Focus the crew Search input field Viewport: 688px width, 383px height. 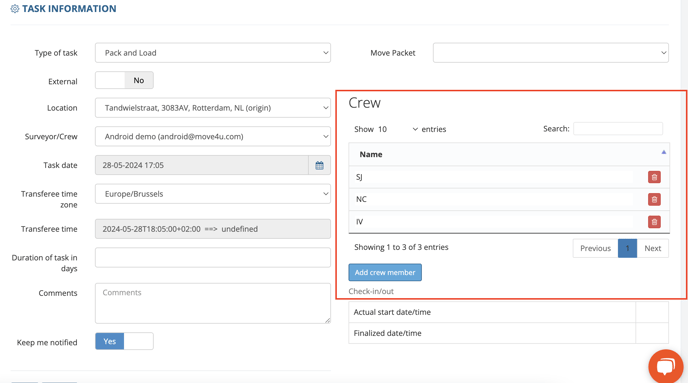[x=618, y=129]
